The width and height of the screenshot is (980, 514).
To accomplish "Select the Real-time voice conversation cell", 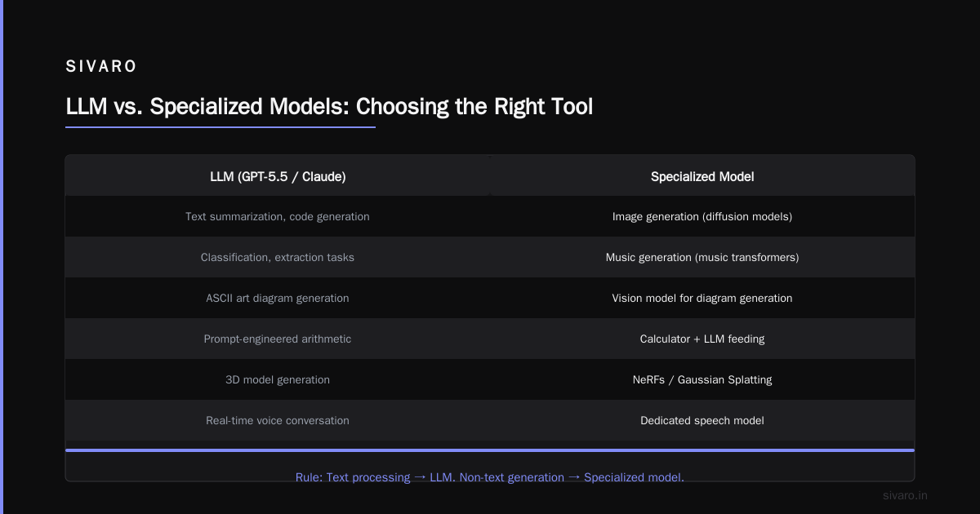I will coord(278,420).
